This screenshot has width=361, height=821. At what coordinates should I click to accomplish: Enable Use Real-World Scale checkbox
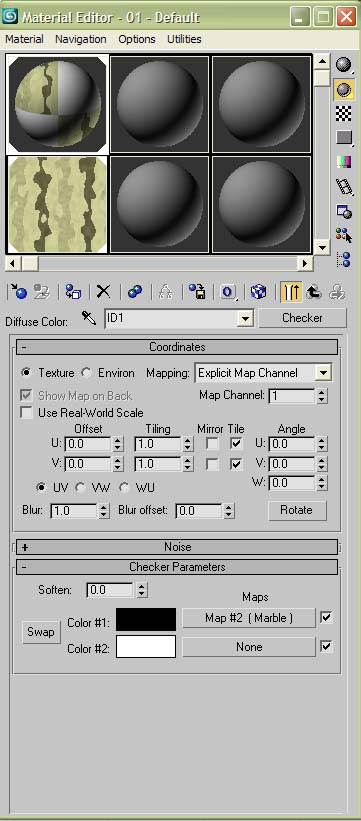coord(26,413)
